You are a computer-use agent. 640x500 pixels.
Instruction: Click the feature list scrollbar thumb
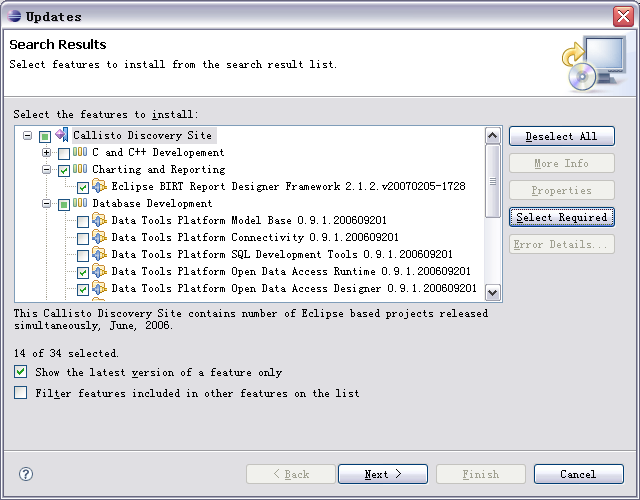493,181
